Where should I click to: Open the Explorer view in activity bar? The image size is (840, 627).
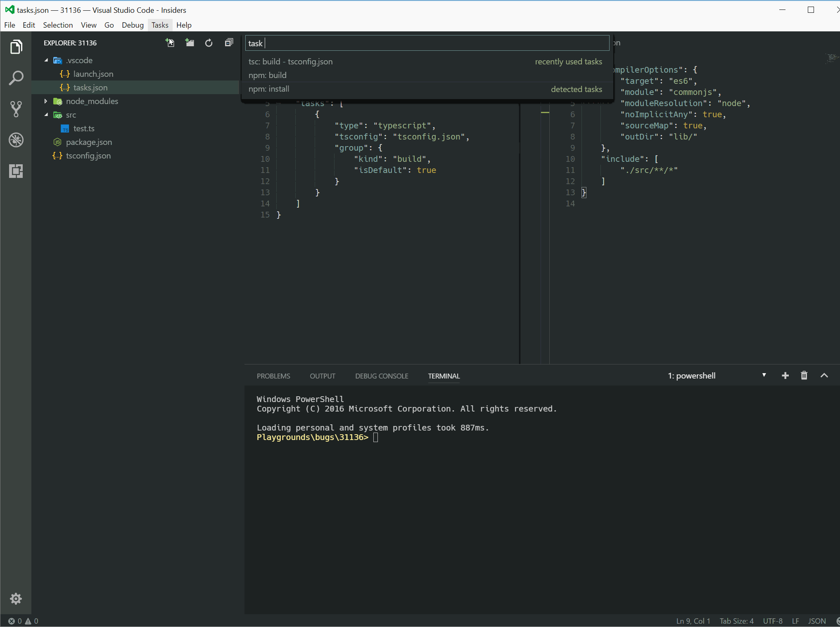point(16,47)
